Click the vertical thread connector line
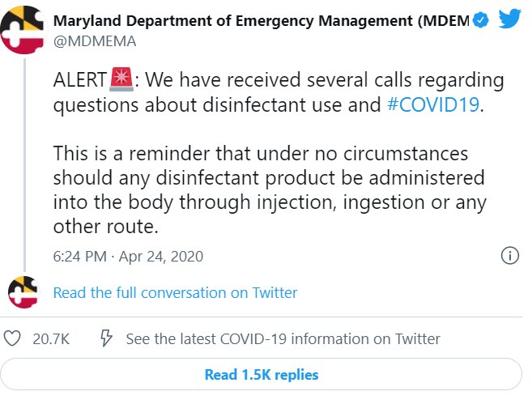532x404 pixels. [x=24, y=165]
